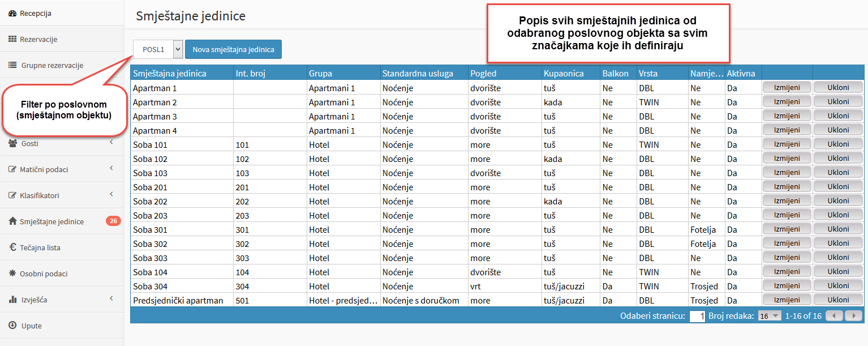Click the Tečajna lista euro icon

coord(12,247)
